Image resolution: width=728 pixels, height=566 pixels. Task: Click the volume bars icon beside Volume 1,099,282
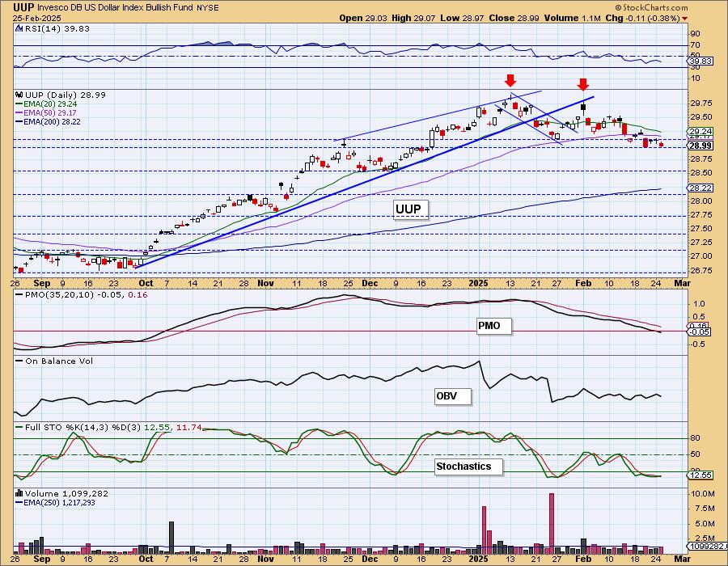pos(19,493)
